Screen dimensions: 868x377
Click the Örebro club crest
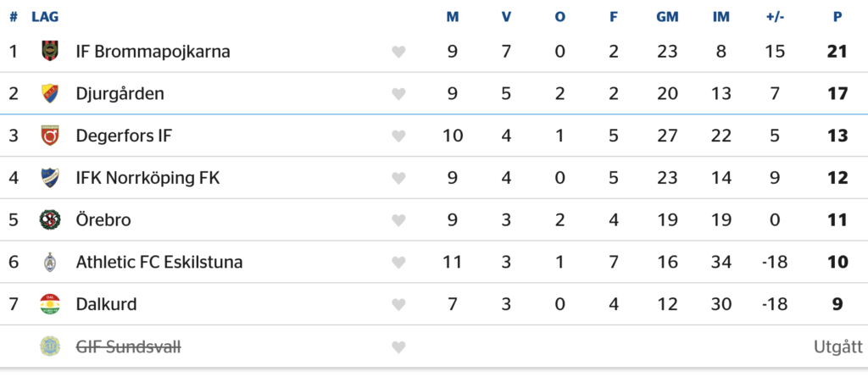[x=50, y=220]
